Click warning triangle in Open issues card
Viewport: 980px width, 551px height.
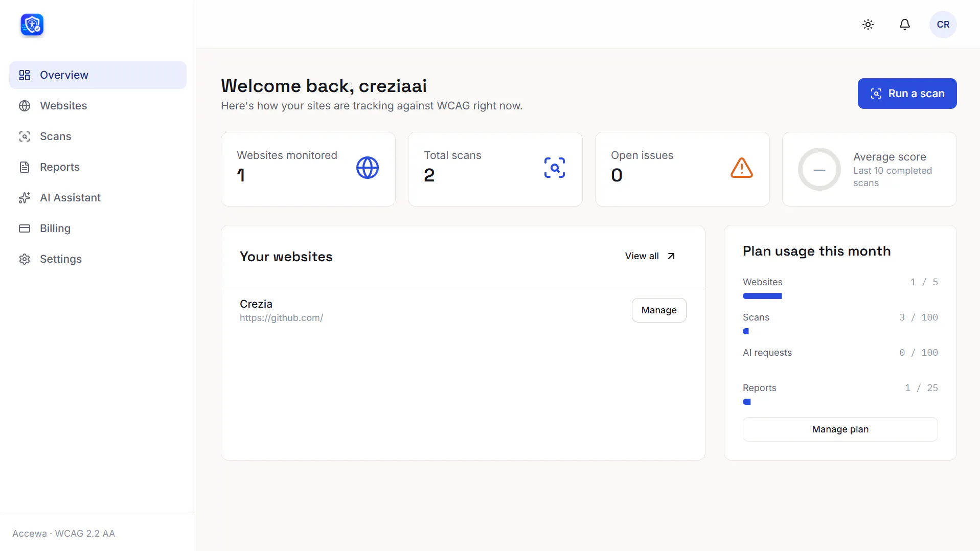pyautogui.click(x=742, y=168)
